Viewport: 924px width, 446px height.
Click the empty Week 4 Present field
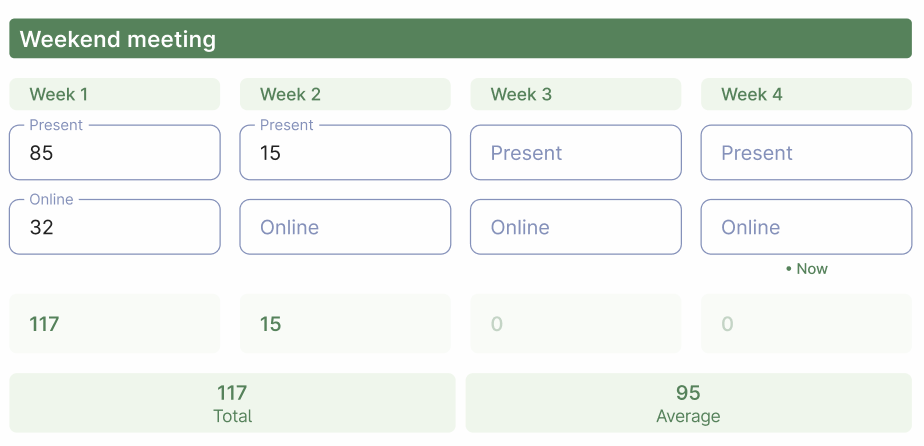coord(806,153)
